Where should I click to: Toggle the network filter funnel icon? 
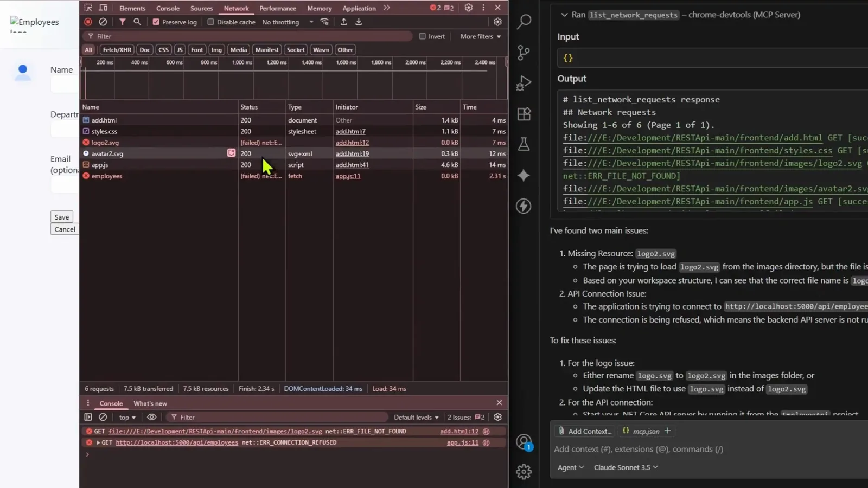point(123,22)
